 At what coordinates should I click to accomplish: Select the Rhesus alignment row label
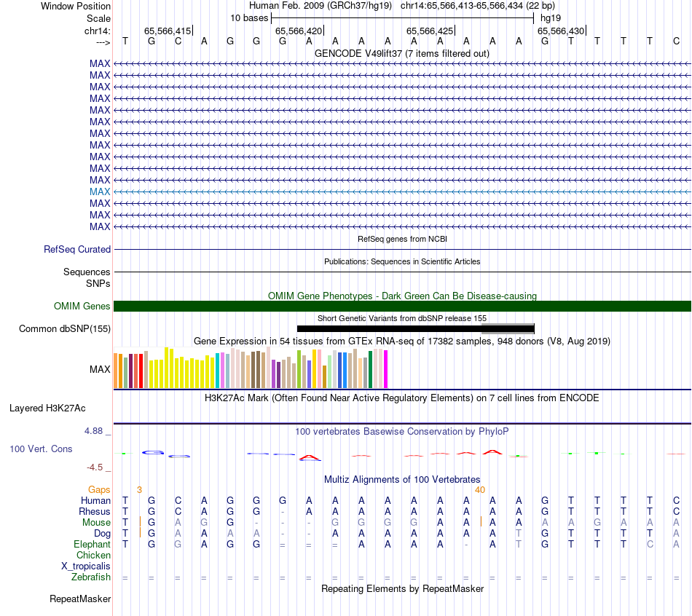tap(95, 512)
